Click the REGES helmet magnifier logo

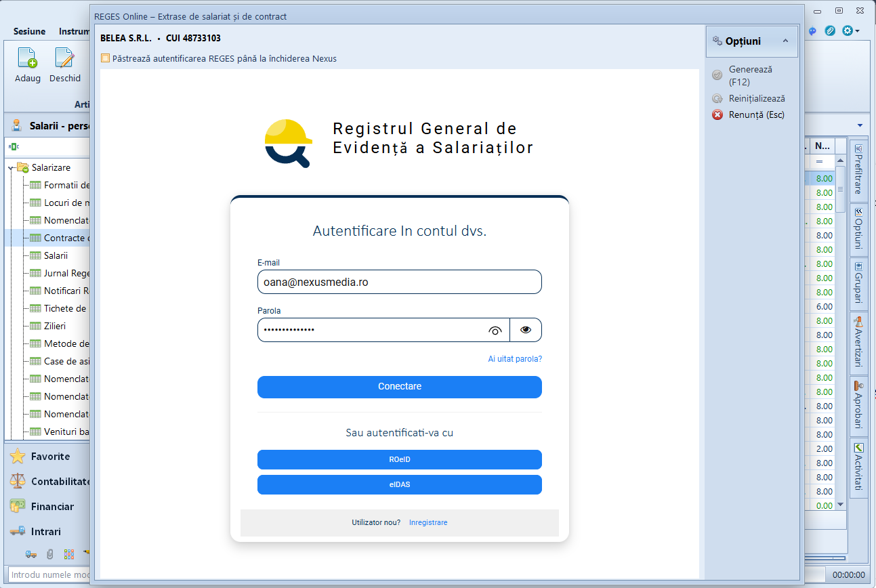coord(288,143)
